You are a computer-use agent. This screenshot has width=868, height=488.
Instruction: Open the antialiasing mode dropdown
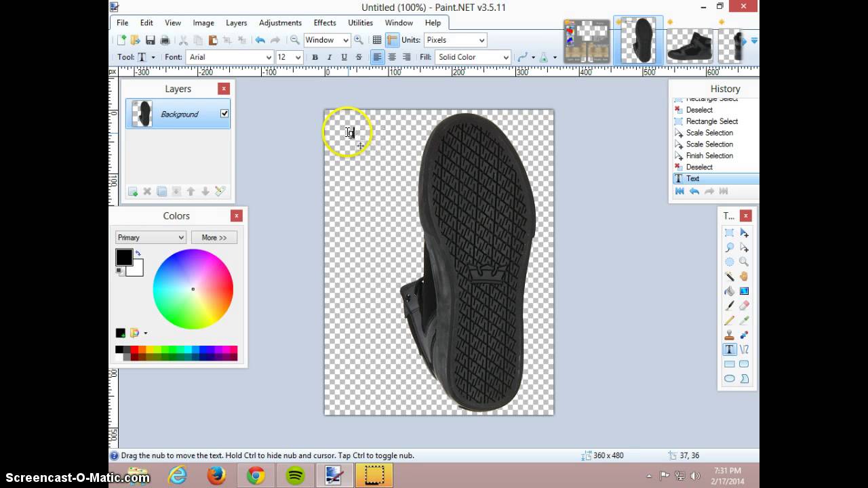[526, 58]
